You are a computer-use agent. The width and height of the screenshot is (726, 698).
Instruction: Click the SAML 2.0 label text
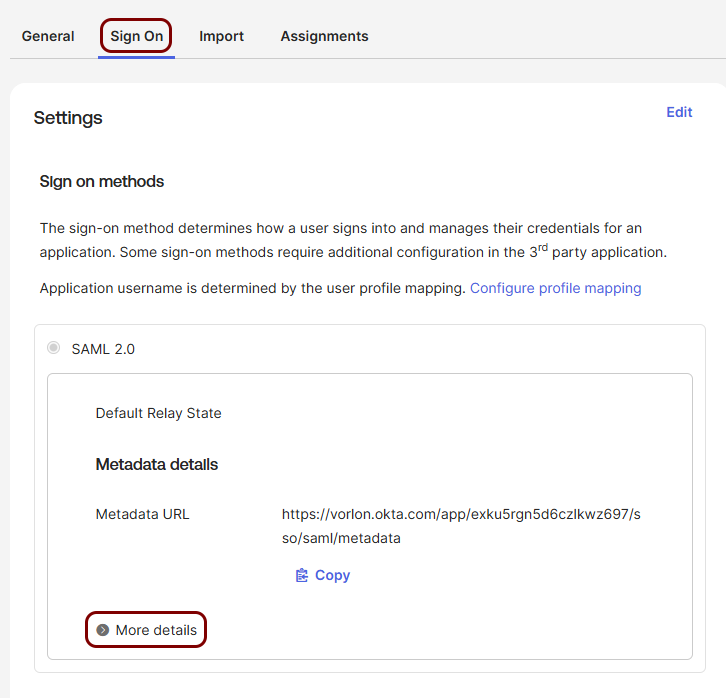(x=103, y=349)
